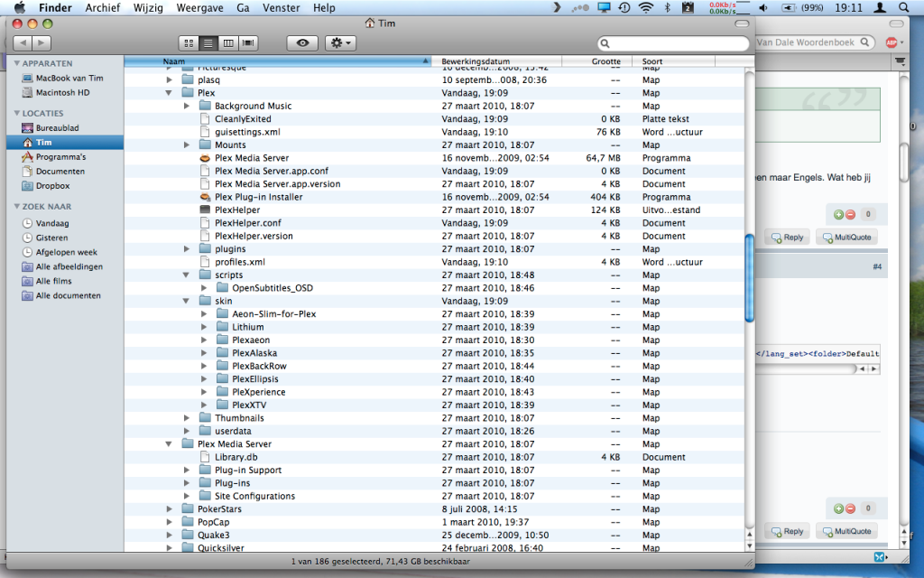This screenshot has height=578, width=924.
Task: Switch to icon view in Finder toolbar
Action: [x=189, y=42]
